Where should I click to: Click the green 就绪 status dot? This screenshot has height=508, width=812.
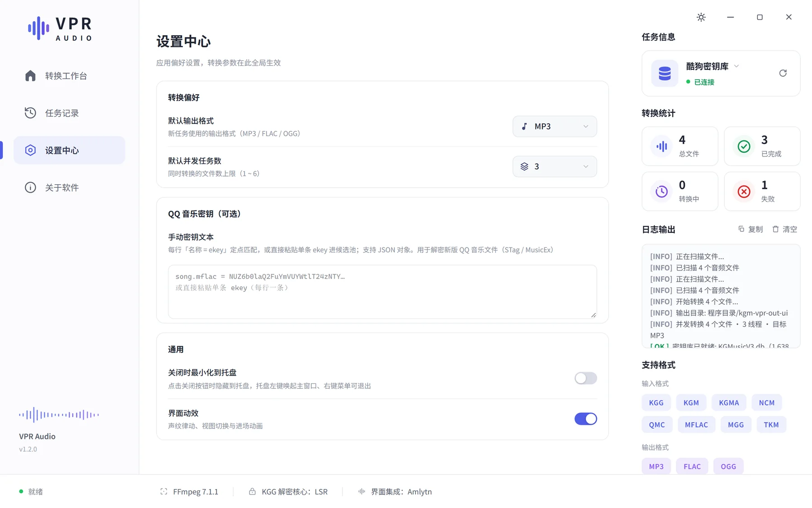21,491
